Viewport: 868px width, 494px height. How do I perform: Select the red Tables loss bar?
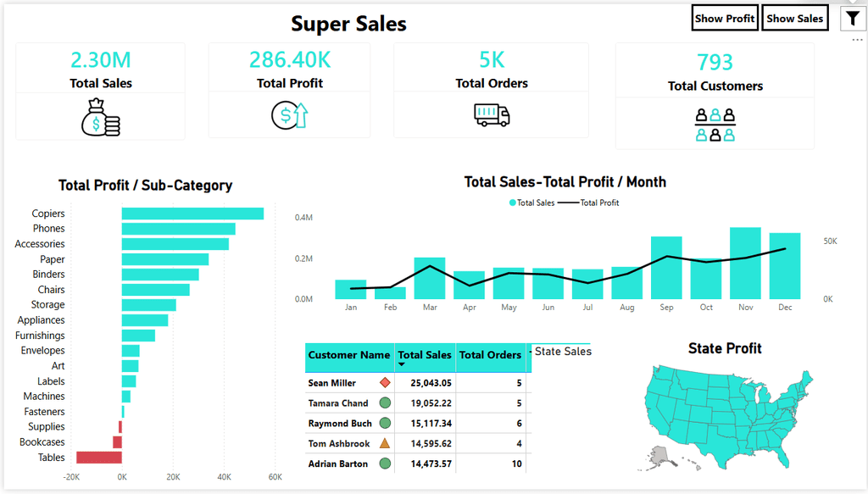click(x=99, y=458)
